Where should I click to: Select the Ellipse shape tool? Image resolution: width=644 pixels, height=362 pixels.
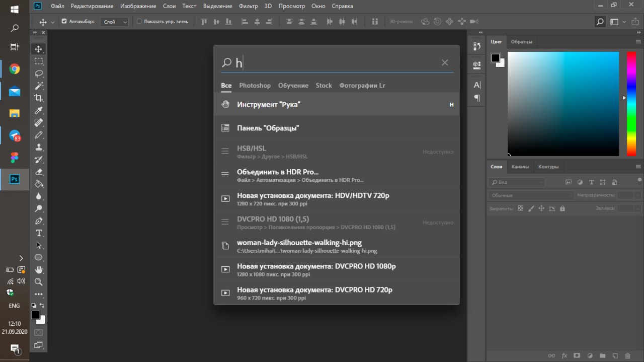[x=39, y=257]
